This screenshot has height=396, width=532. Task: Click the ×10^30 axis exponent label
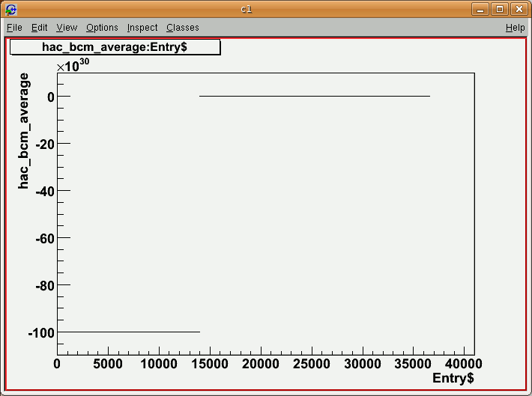[73, 65]
